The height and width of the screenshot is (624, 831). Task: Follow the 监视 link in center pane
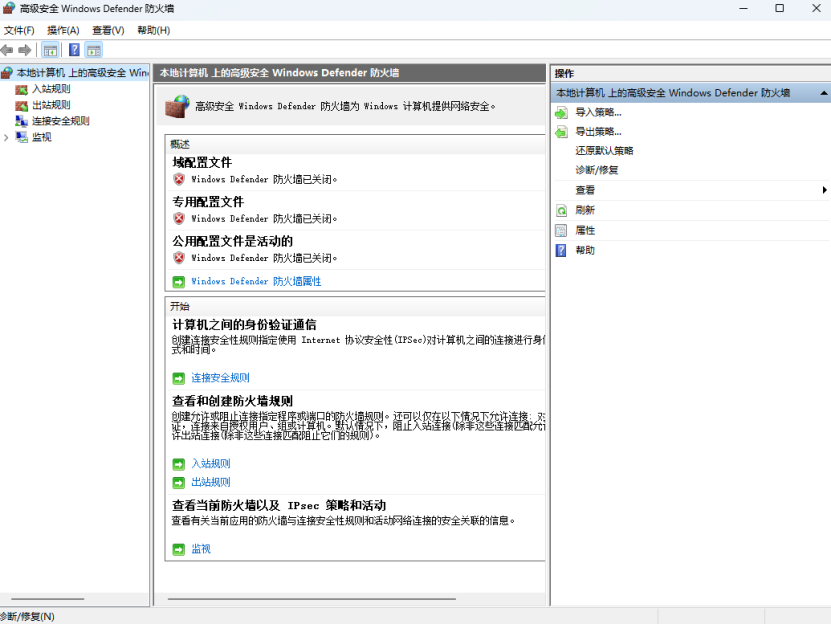(201, 549)
